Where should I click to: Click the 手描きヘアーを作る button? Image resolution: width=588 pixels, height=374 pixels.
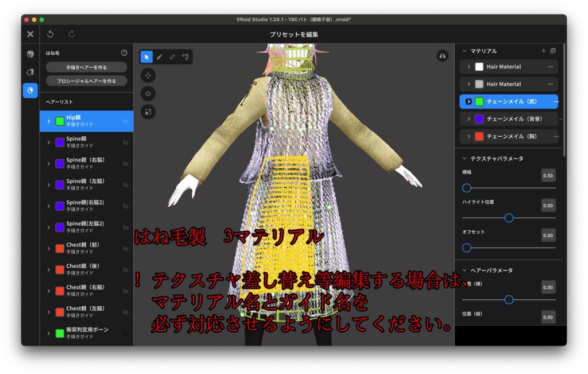[86, 67]
